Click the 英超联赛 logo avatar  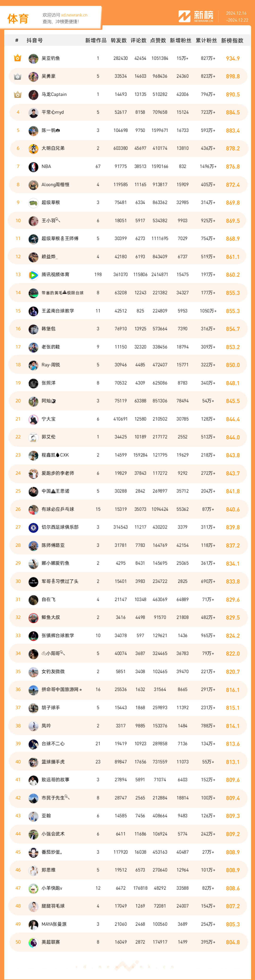[34, 942]
